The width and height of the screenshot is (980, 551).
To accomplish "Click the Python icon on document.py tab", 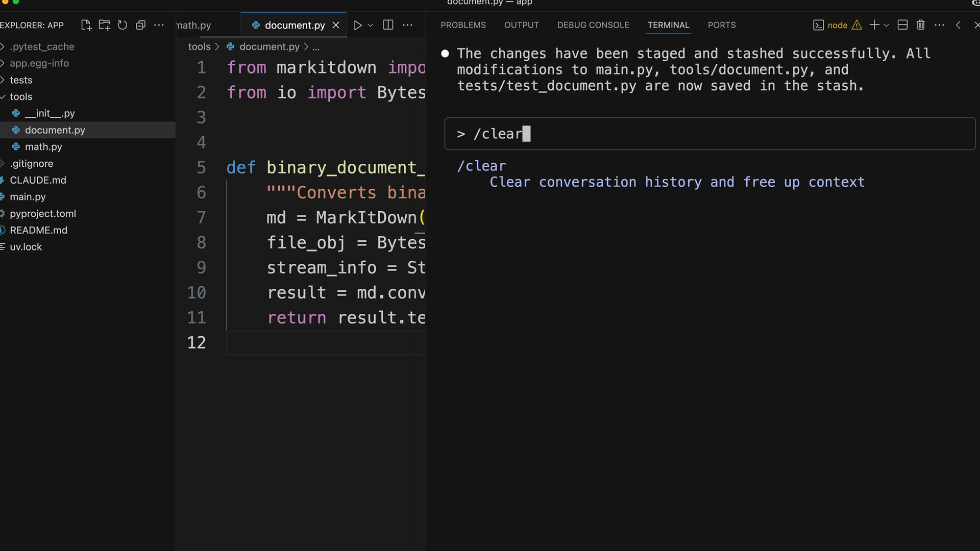I will pos(256,25).
